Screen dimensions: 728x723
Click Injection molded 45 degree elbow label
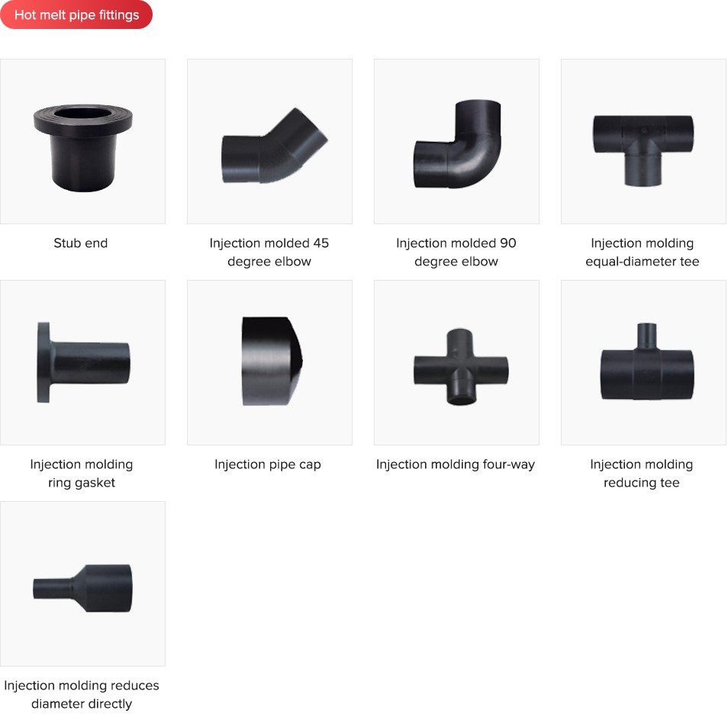coord(269,252)
